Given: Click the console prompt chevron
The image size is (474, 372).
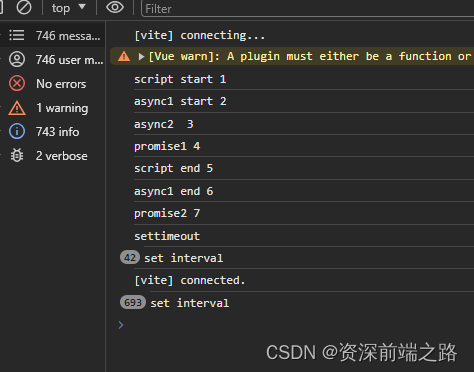Looking at the screenshot, I should click(121, 325).
